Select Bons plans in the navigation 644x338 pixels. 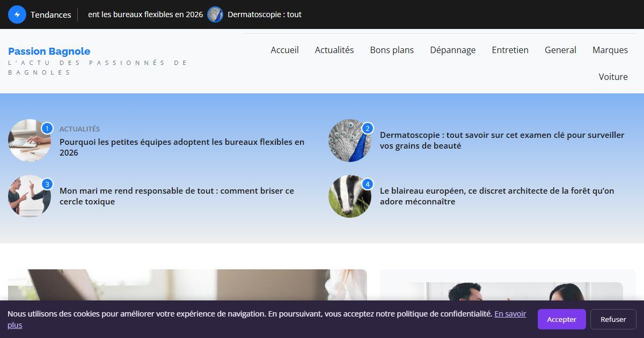coord(392,50)
